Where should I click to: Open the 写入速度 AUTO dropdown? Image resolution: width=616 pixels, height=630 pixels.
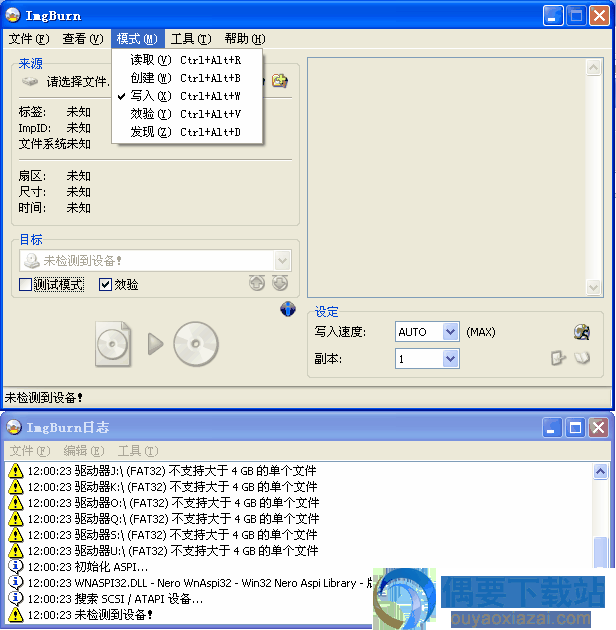click(451, 332)
